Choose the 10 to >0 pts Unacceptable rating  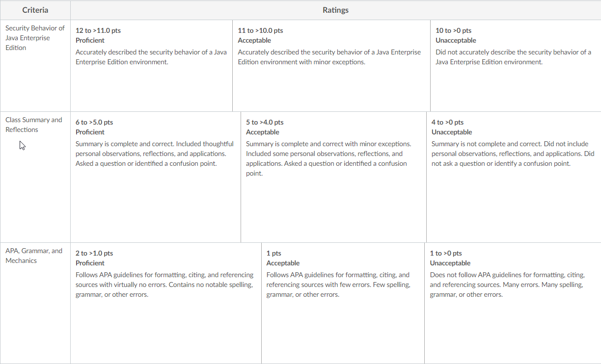(516, 66)
